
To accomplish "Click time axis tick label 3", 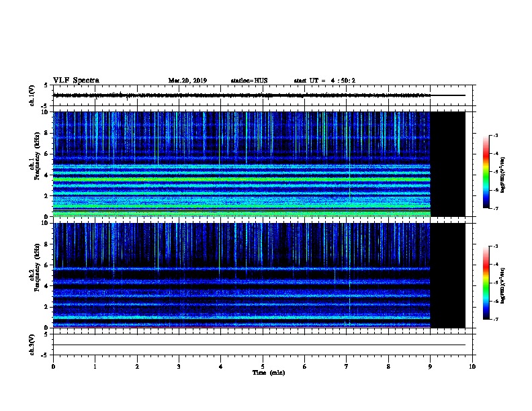I will (x=179, y=367).
